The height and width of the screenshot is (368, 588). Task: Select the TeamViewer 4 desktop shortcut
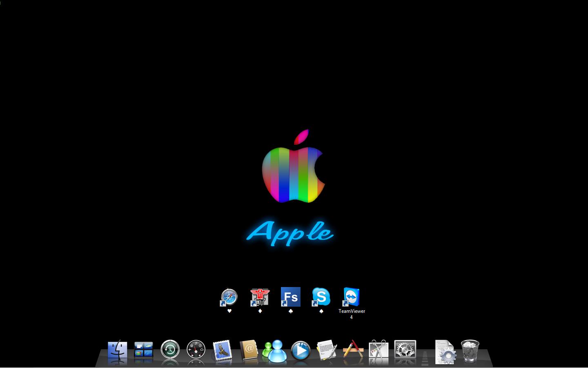352,297
